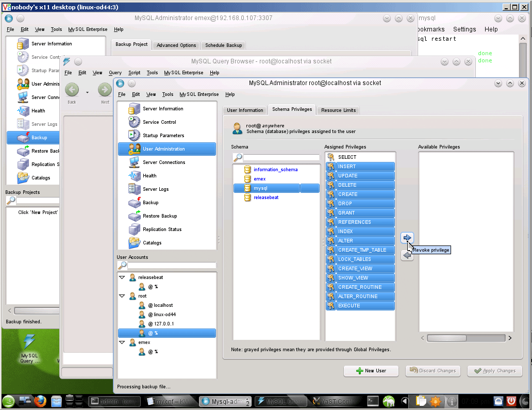Click the User Accounts search field
Viewport: 532px width, 410px height.
[x=172, y=266]
